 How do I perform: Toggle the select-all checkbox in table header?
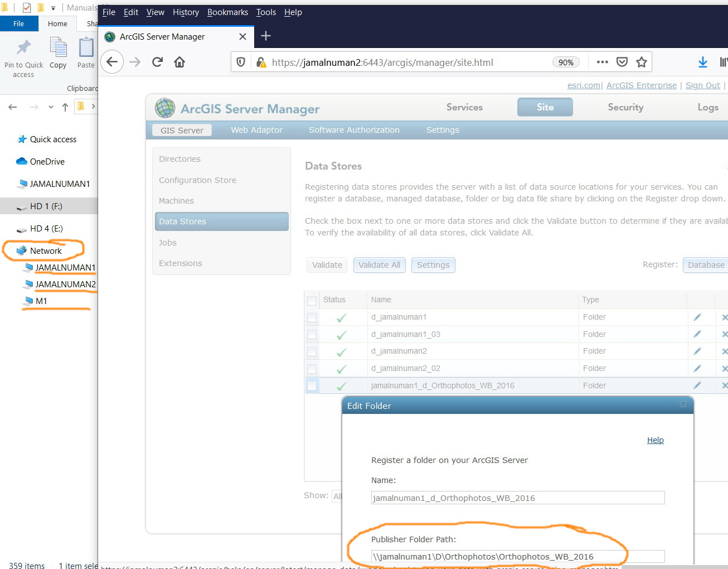pyautogui.click(x=312, y=301)
